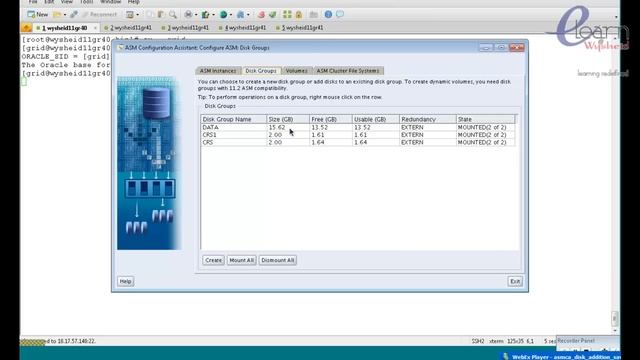The image size is (640, 360).
Task: Switch to the Volumes tab
Action: point(297,71)
